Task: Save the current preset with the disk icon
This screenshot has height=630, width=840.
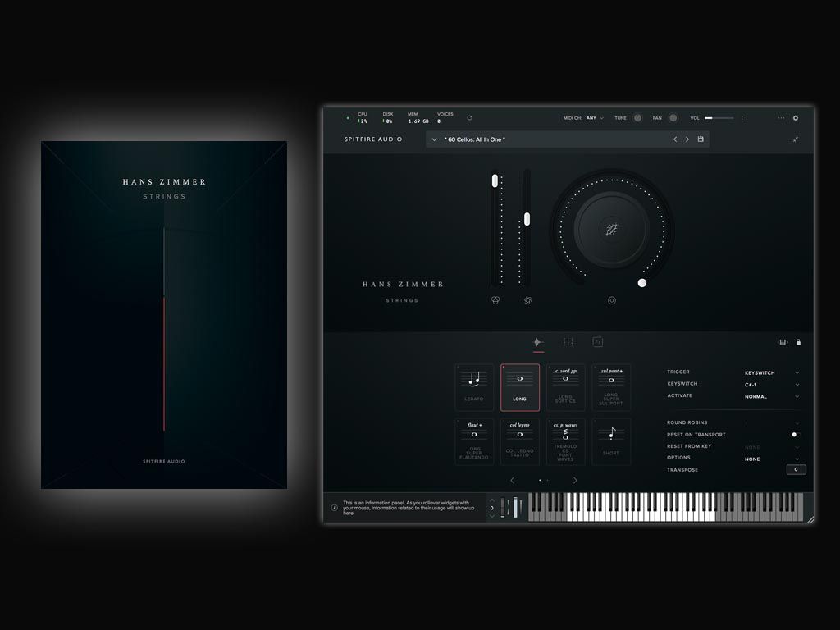Action: point(699,139)
